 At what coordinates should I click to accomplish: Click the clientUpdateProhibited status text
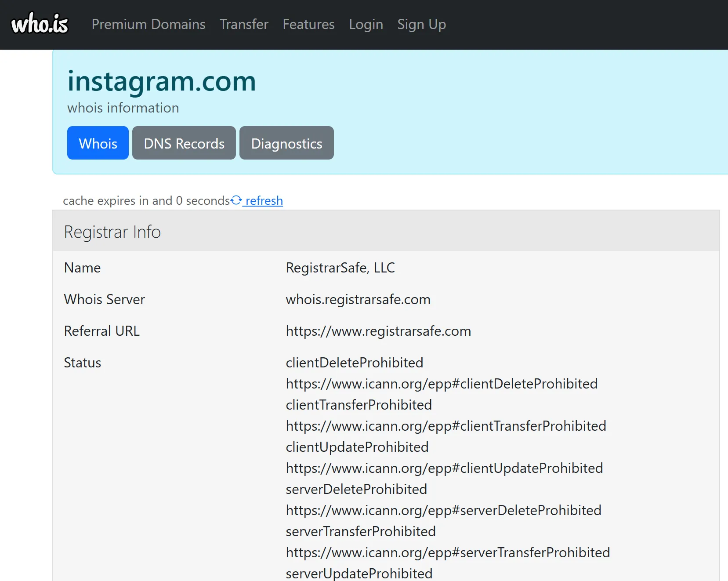[x=357, y=447]
